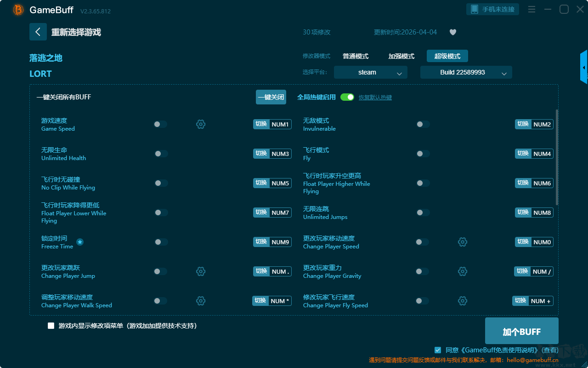The width and height of the screenshot is (588, 368).
Task: Expand the right edge side panel arrow
Action: [584, 67]
